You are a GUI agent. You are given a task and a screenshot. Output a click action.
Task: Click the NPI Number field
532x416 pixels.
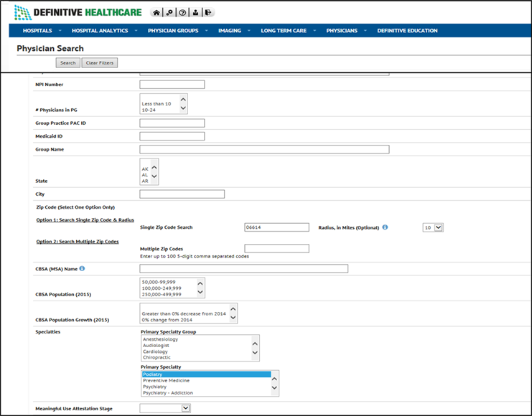click(172, 85)
